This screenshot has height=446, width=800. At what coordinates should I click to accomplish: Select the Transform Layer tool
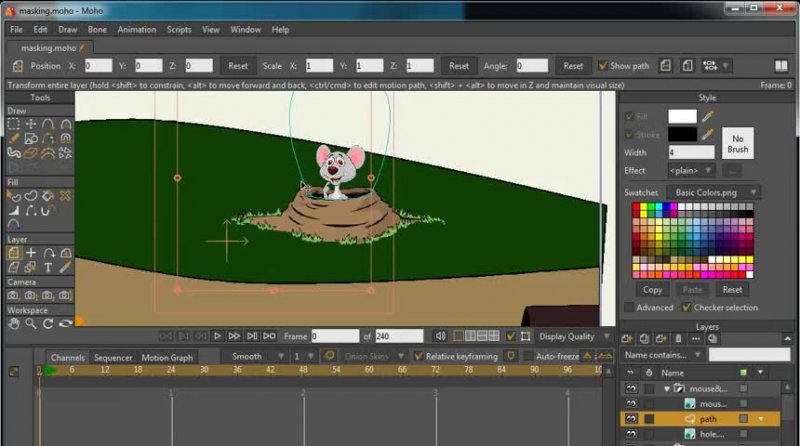pyautogui.click(x=14, y=254)
